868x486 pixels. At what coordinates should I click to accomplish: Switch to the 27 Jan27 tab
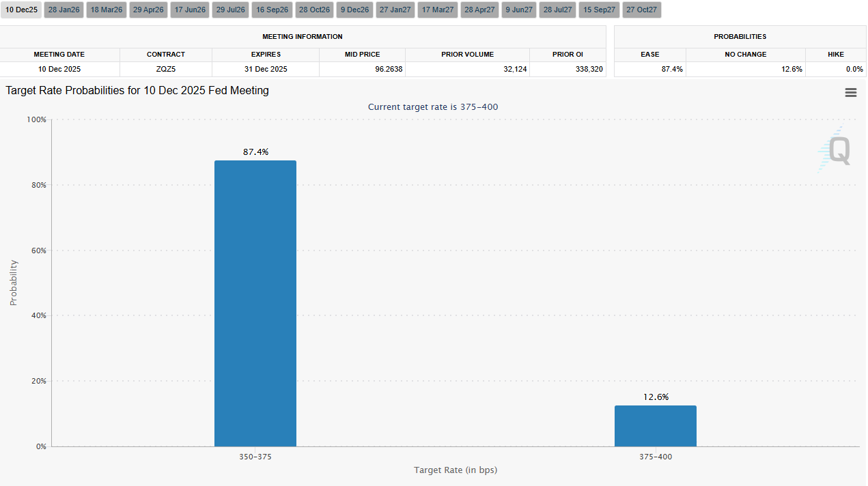pos(395,10)
